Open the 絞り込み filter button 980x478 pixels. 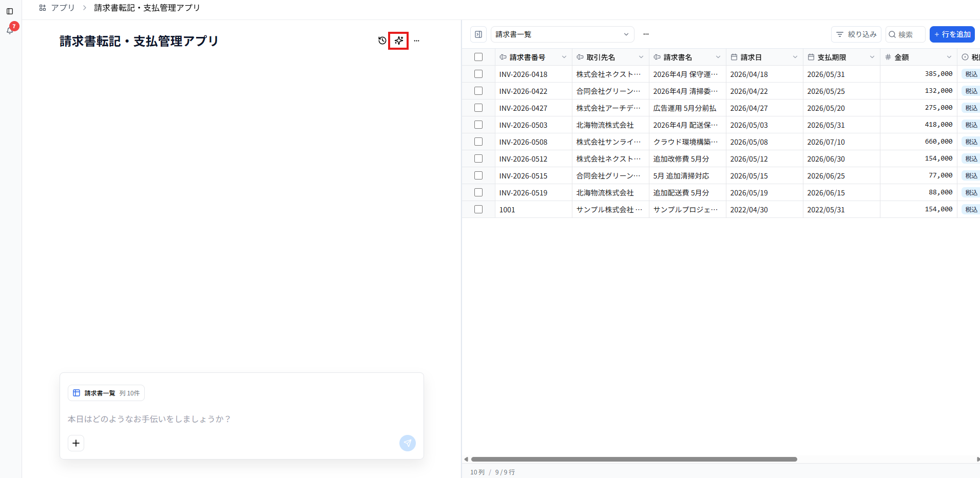pos(856,34)
